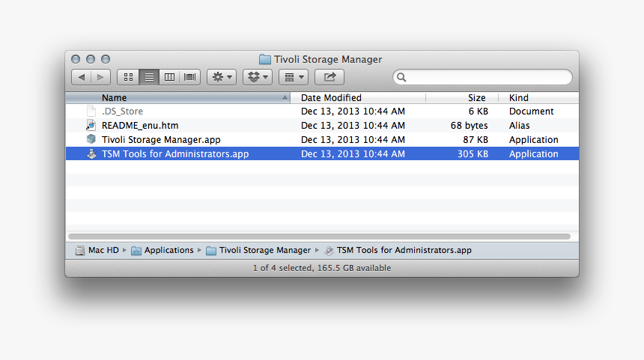Click the horizontal scrollbar
644x360 pixels.
[x=319, y=237]
